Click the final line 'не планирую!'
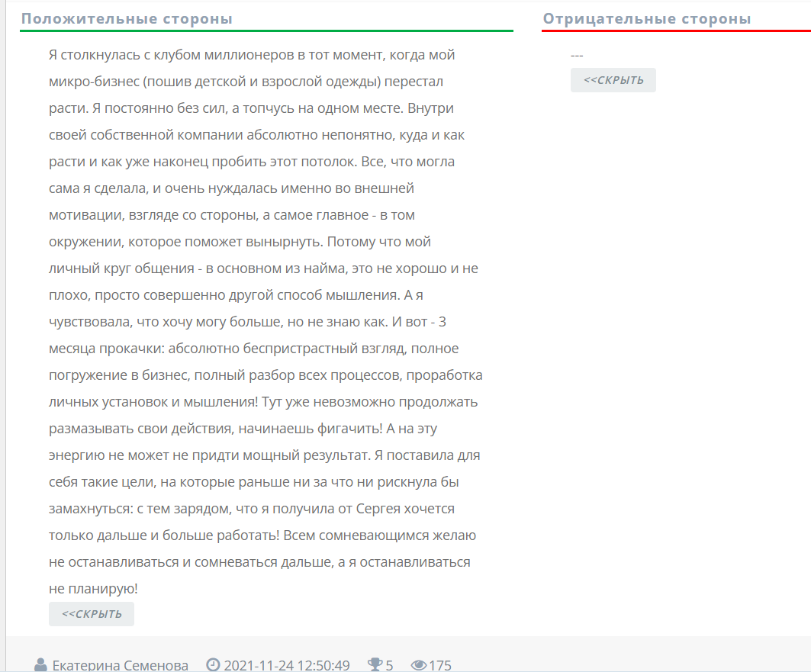Screen dimensions: 811x672 point(93,589)
